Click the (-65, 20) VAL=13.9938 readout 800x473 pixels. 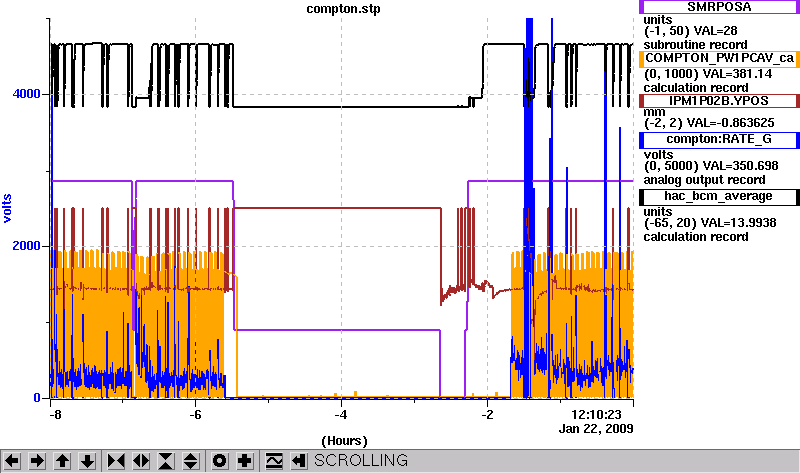(710, 223)
